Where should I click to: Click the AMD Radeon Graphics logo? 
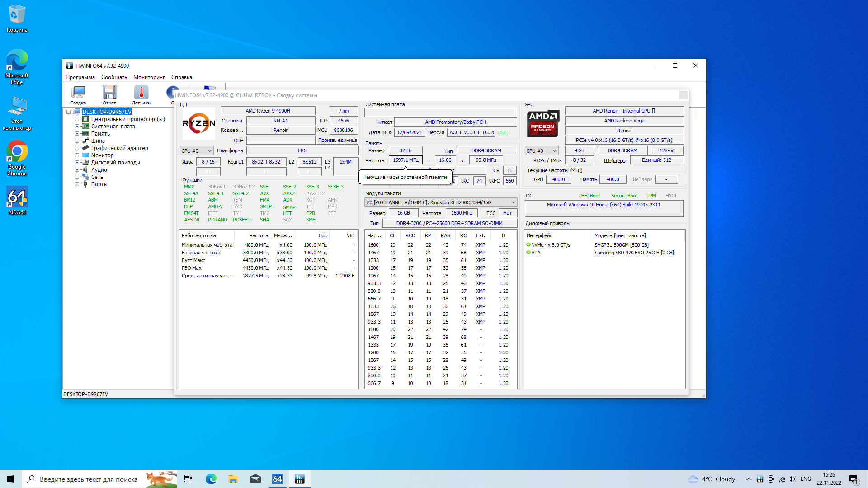543,123
